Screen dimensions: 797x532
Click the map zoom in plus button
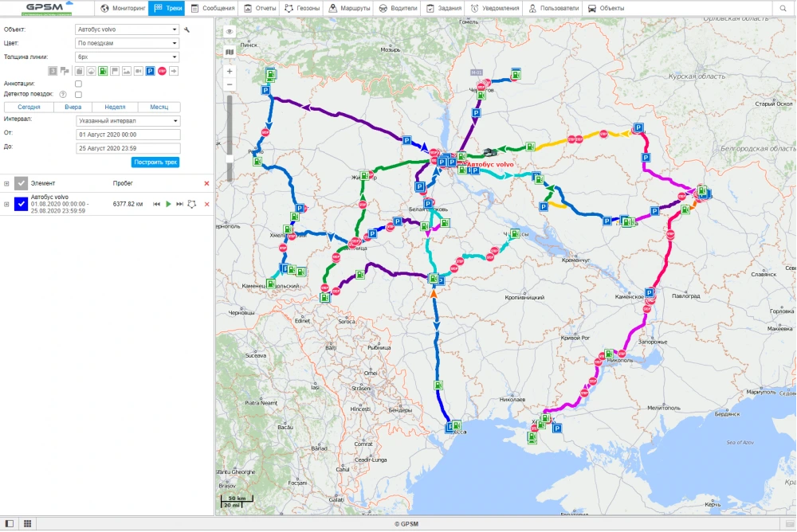(230, 71)
